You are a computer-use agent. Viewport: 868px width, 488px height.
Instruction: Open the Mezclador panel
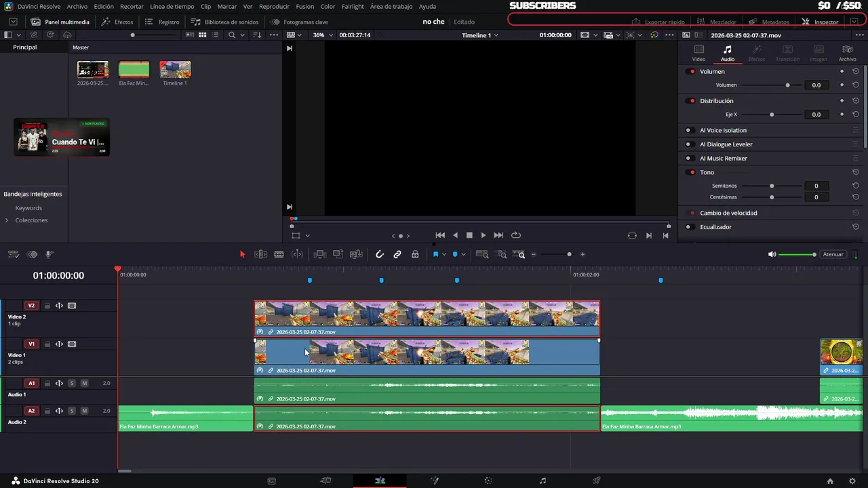716,22
